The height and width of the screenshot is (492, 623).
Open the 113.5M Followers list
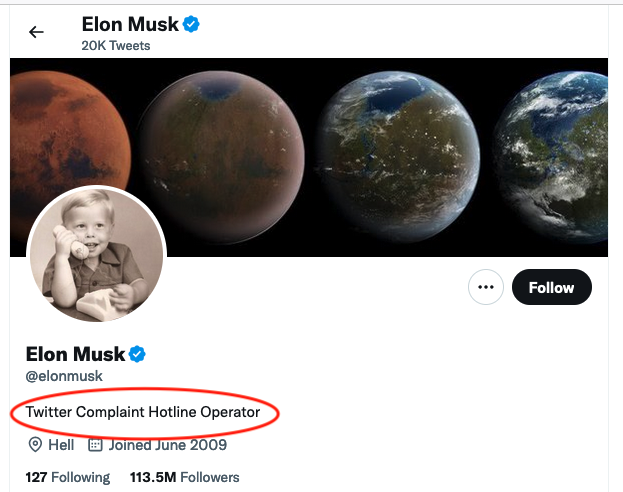(x=185, y=477)
